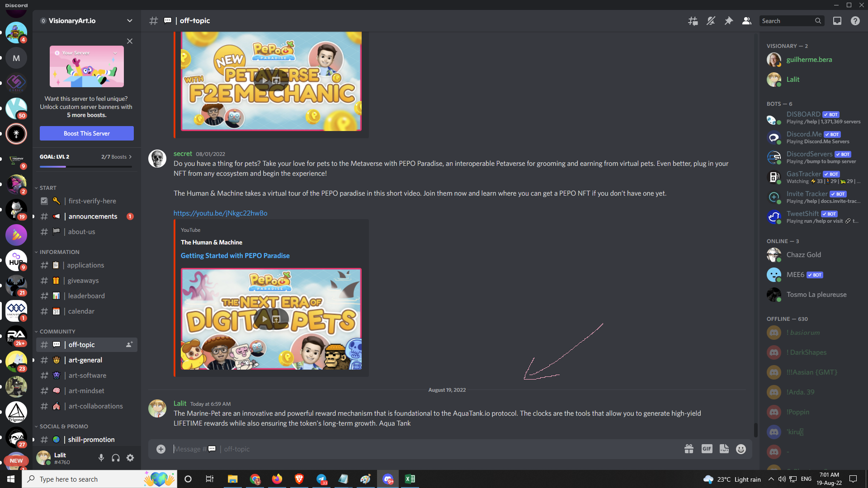Open the sticker picker icon
Image resolution: width=868 pixels, height=488 pixels.
click(724, 449)
